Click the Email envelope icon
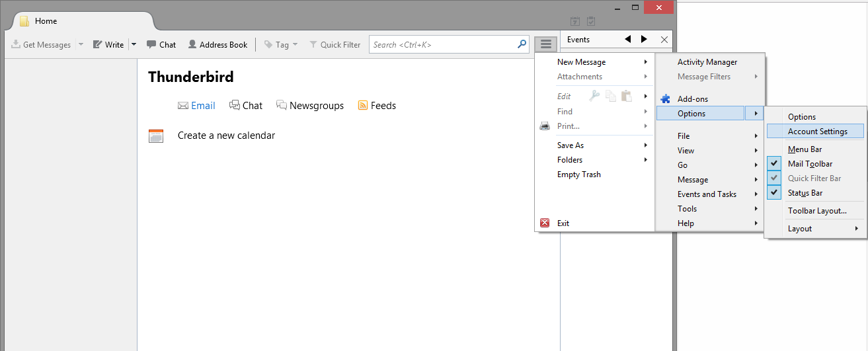This screenshot has height=351, width=868. (x=183, y=105)
